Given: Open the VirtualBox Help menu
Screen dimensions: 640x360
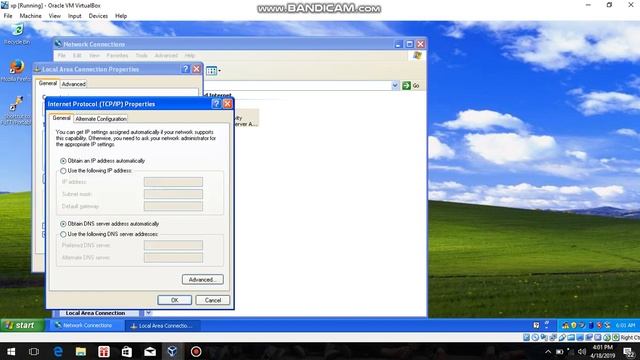Looking at the screenshot, I should (x=121, y=16).
